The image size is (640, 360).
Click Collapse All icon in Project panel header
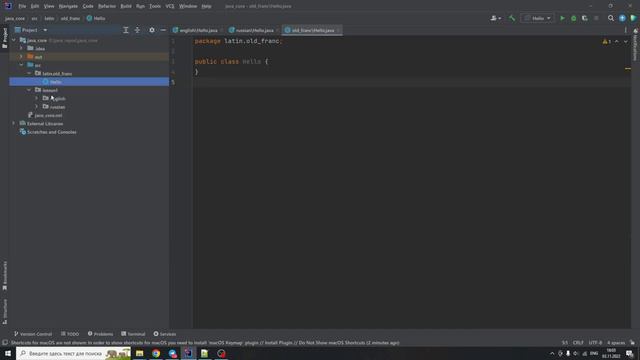point(137,30)
